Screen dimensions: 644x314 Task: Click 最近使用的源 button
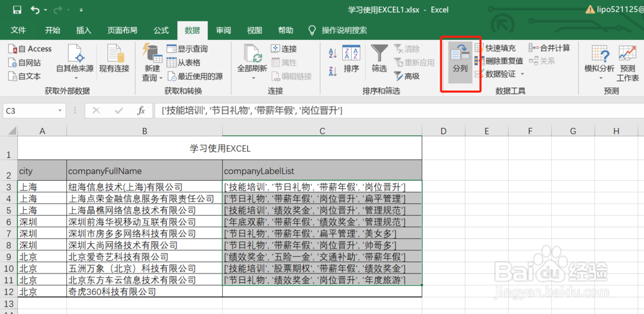click(194, 77)
